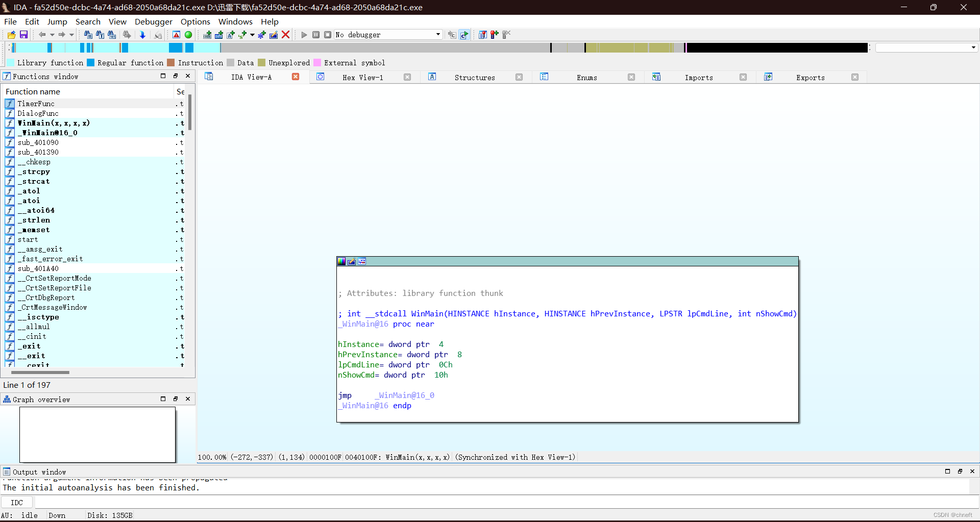
Task: Save the database with the floppy icon
Action: click(x=23, y=35)
